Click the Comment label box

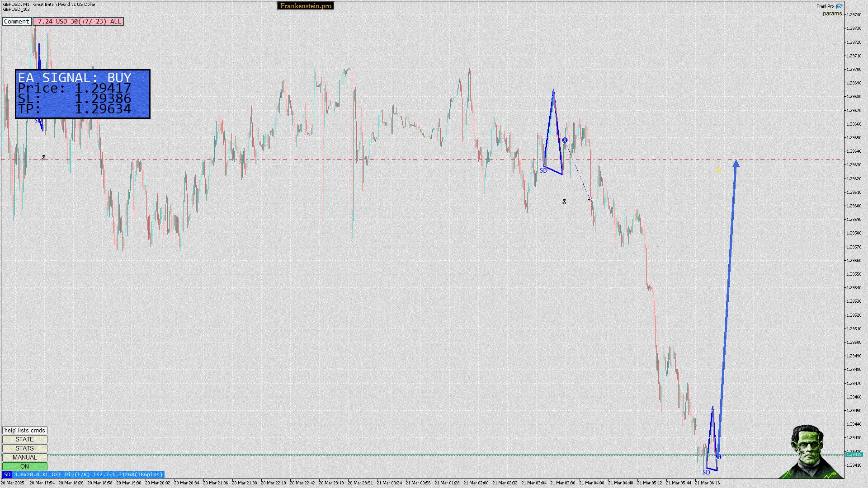pyautogui.click(x=17, y=21)
